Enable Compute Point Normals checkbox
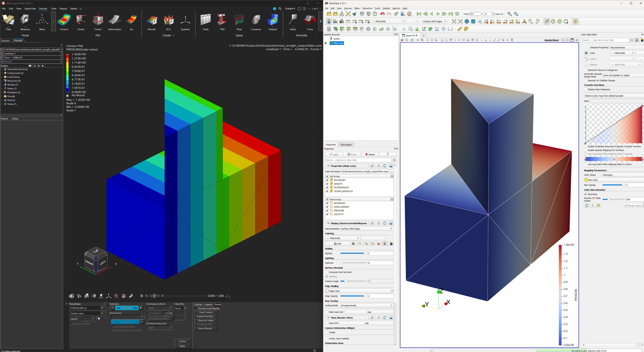The image size is (644, 352). click(326, 272)
